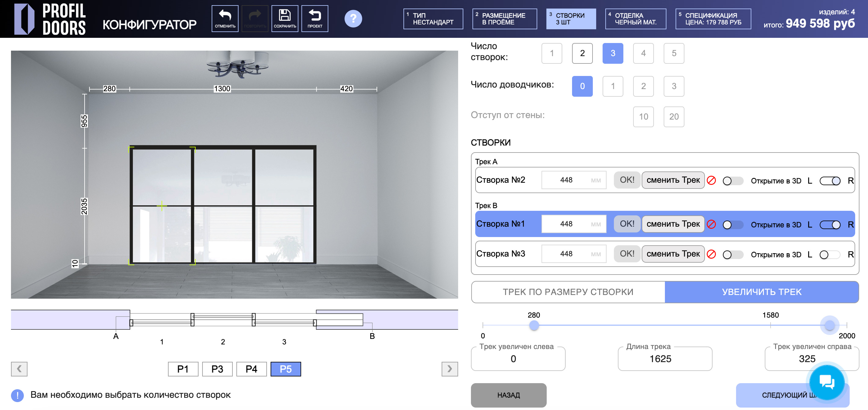This screenshot has width=868, height=410.
Task: Open the chat bubble widget
Action: coord(827,382)
